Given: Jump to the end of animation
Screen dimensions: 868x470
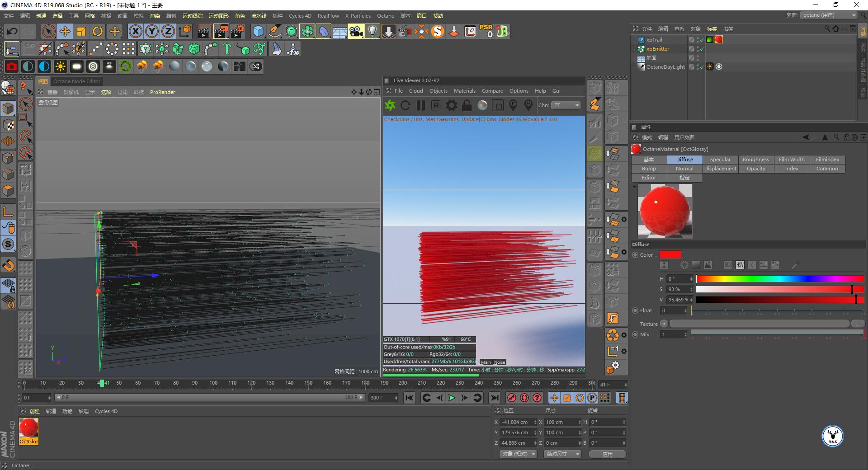Looking at the screenshot, I should click(x=495, y=398).
